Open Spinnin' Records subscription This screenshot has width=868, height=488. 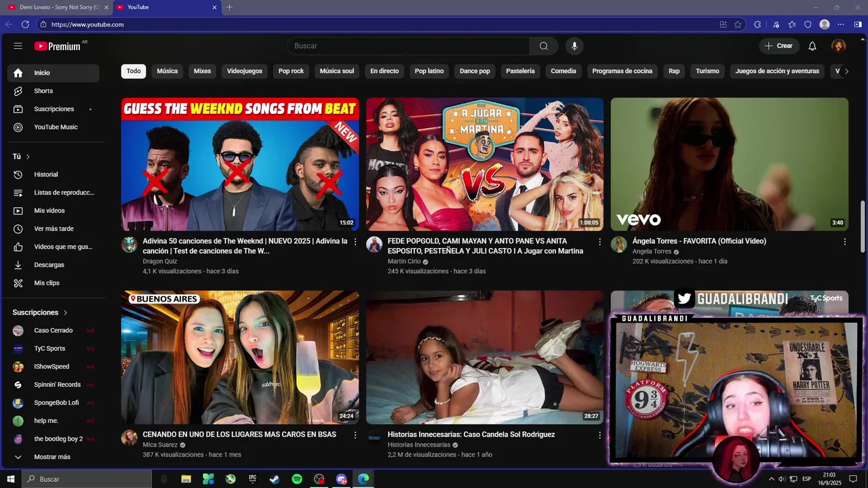[x=54, y=385]
